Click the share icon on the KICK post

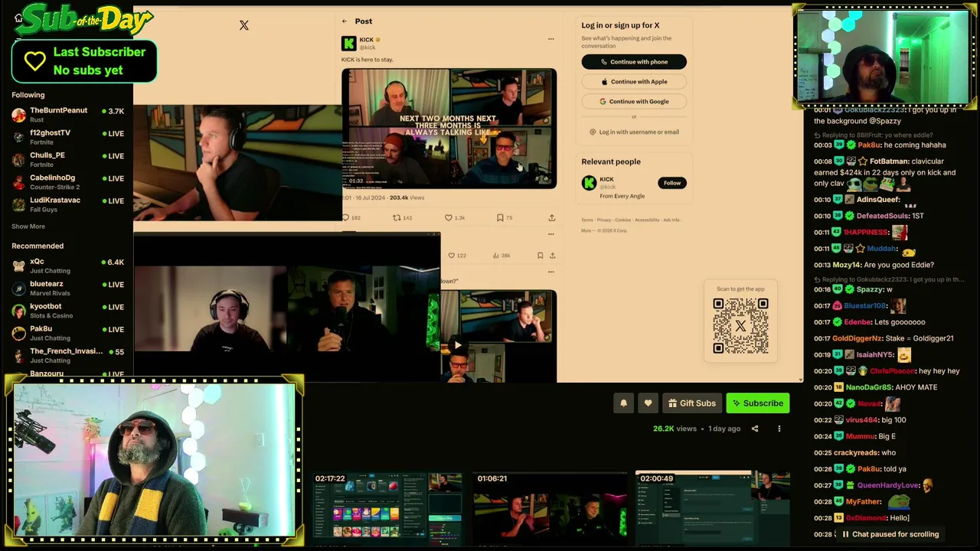[x=551, y=218]
